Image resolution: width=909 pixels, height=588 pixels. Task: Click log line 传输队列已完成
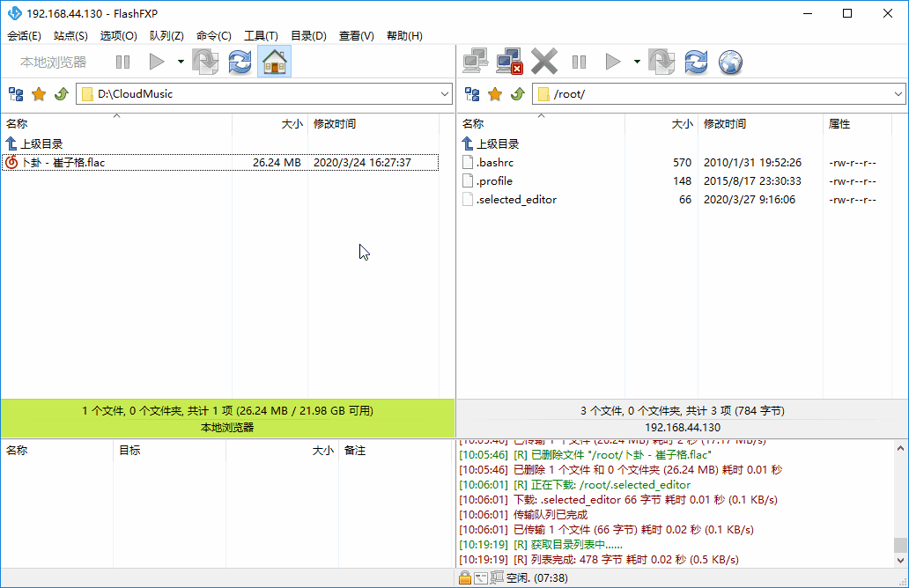point(551,514)
